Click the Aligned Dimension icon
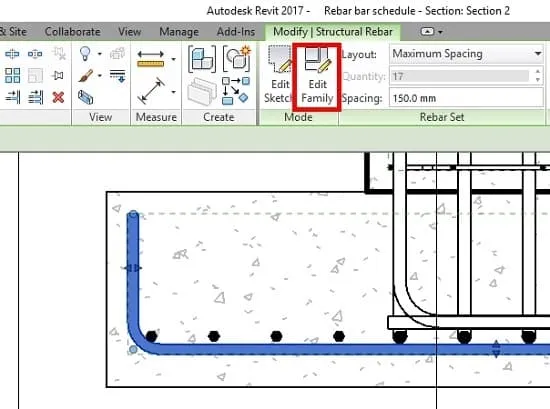 [x=151, y=90]
